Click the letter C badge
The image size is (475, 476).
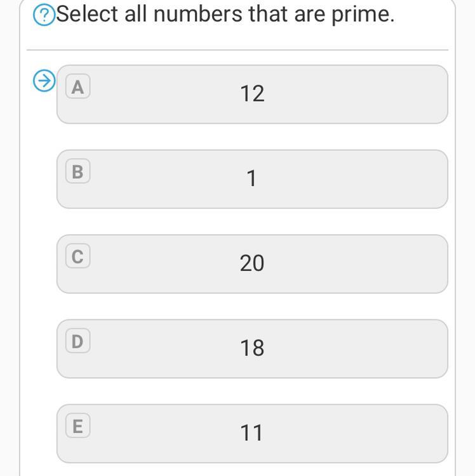click(x=77, y=256)
